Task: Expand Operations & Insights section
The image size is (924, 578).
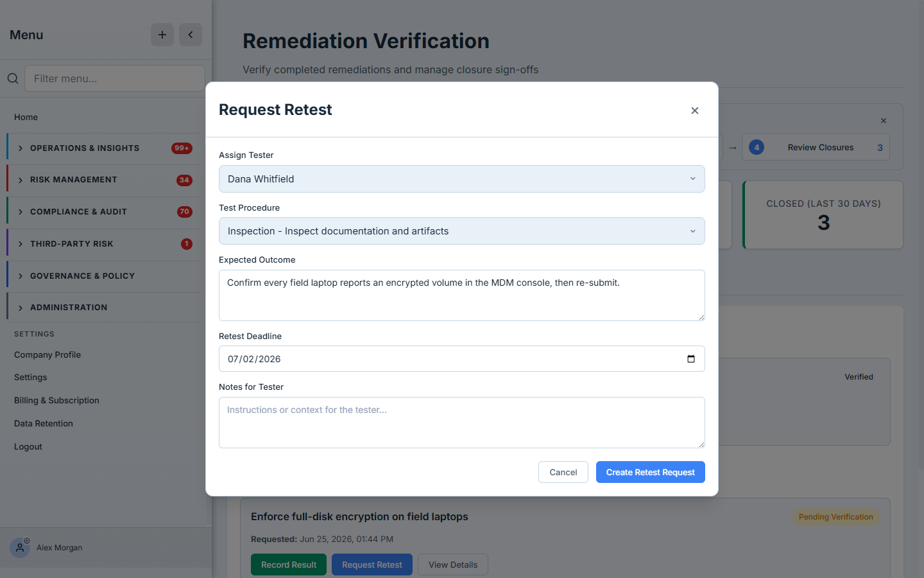Action: point(103,148)
